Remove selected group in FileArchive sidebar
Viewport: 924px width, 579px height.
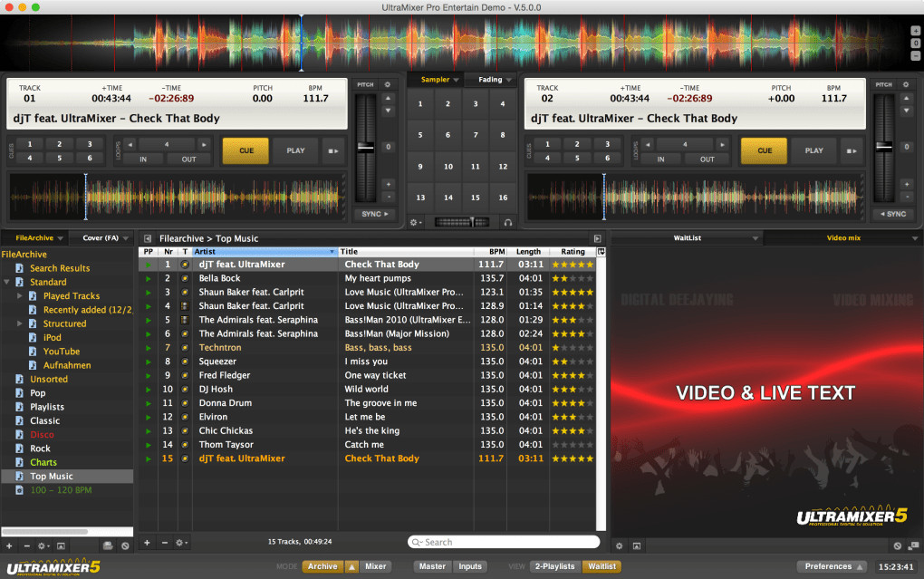[26, 546]
